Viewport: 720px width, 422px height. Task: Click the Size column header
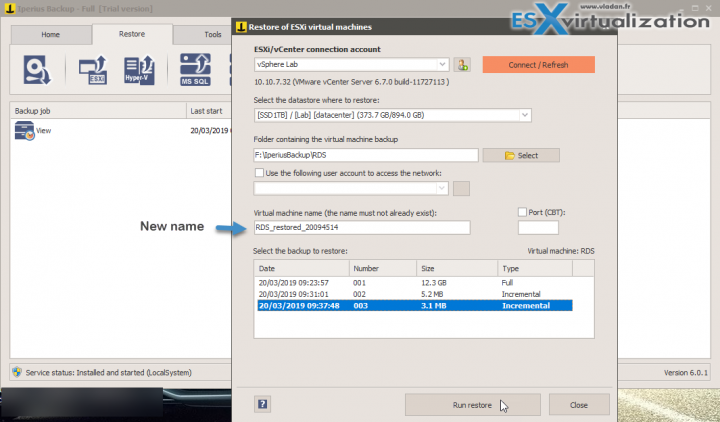pos(457,268)
